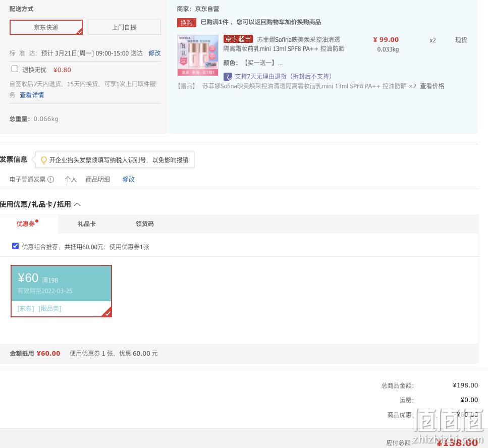Select 京东快递 delivery option
This screenshot has width=488, height=448.
[46, 27]
